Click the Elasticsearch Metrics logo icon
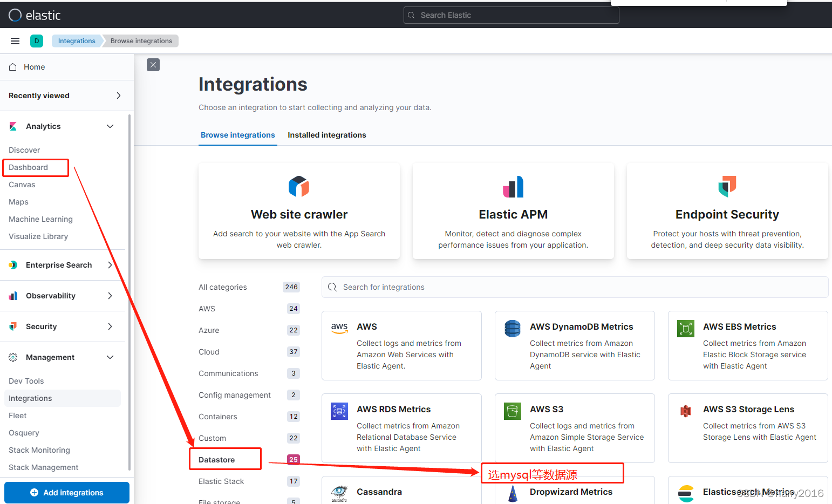 coord(686,493)
